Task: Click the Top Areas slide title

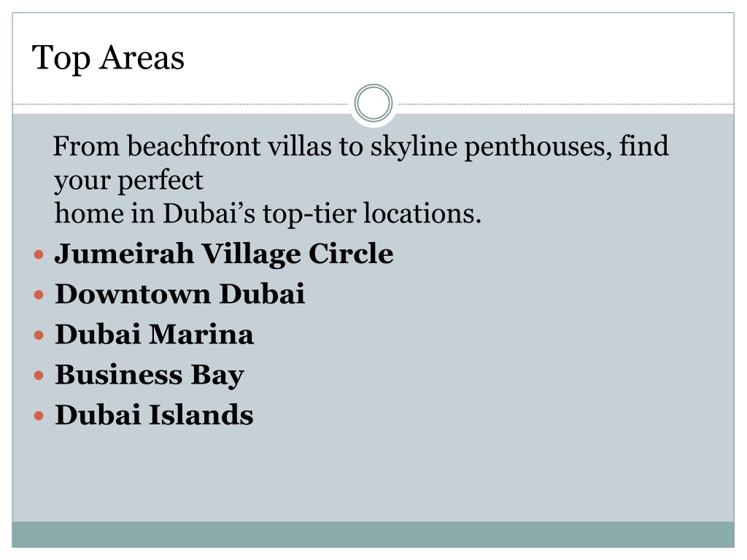Action: [x=108, y=58]
